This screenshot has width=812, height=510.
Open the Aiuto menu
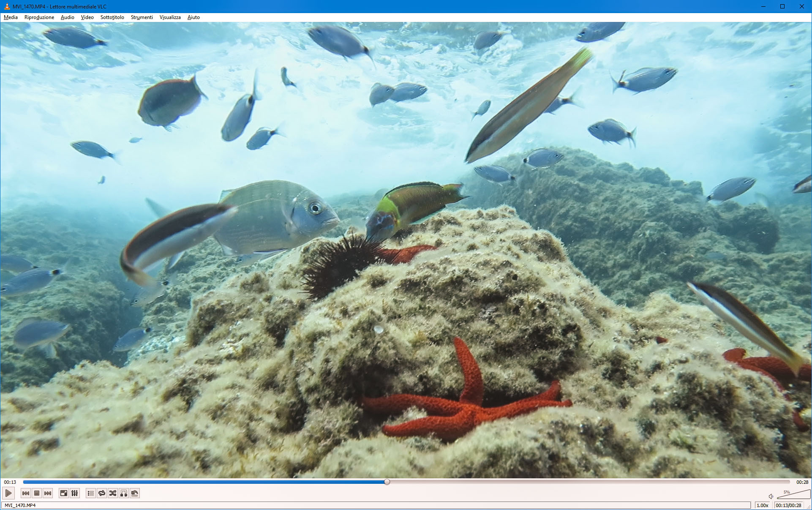pyautogui.click(x=193, y=17)
